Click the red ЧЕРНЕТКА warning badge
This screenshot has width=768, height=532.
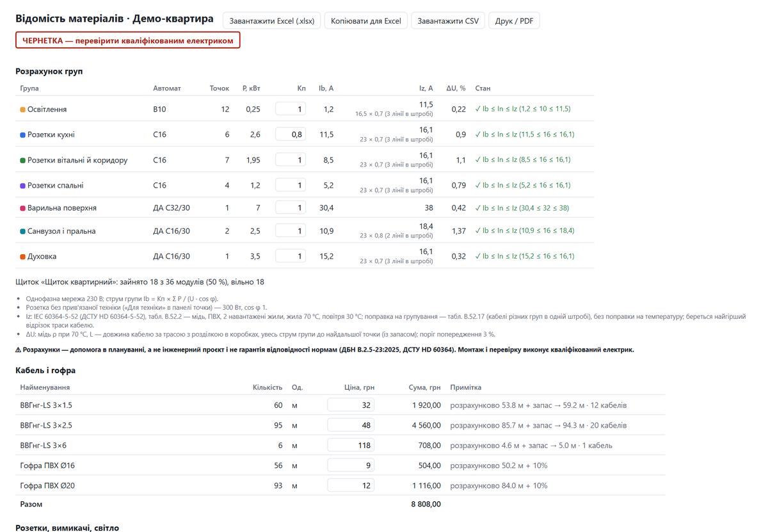[128, 40]
